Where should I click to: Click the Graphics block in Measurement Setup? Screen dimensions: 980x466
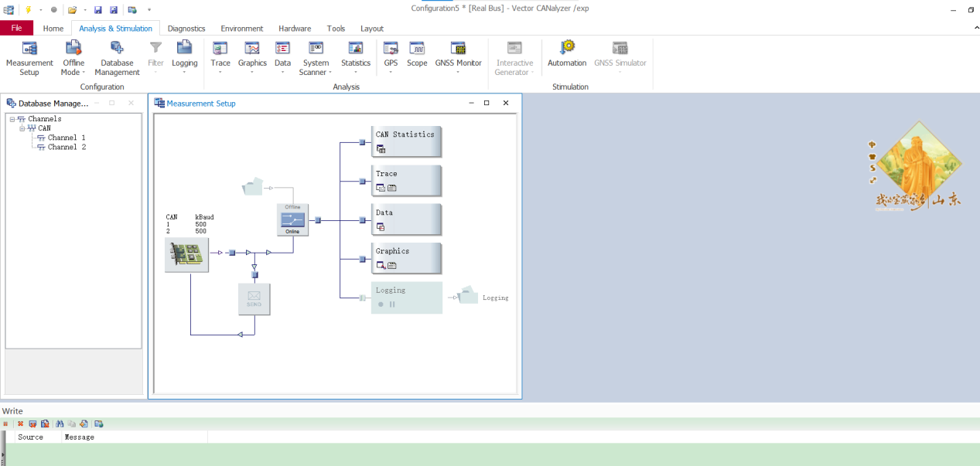click(406, 258)
